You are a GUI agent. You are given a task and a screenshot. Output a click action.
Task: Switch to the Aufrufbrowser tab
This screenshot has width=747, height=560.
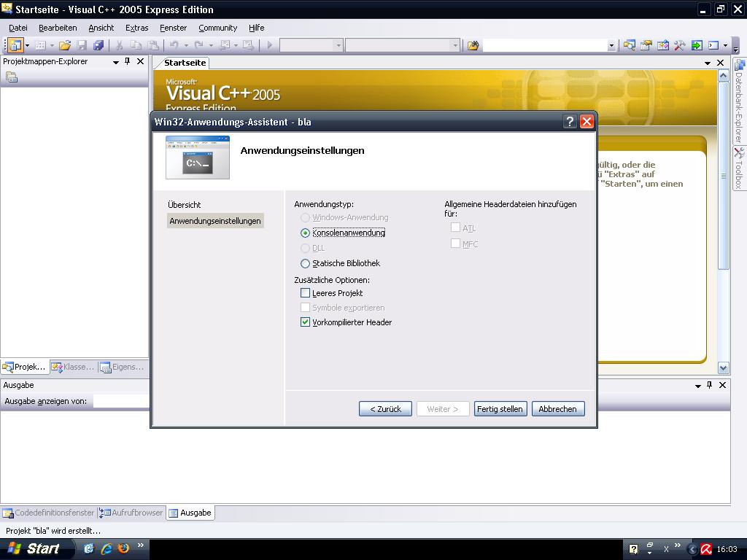[x=131, y=513]
